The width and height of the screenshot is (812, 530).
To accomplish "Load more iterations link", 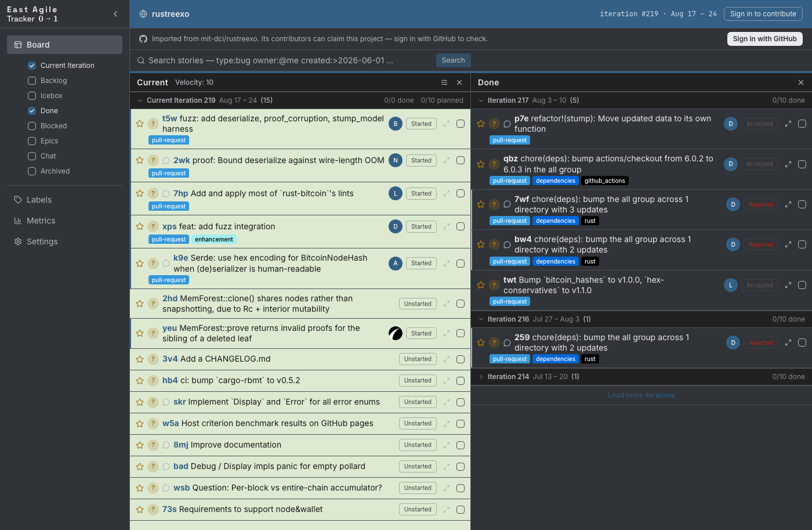I will pyautogui.click(x=641, y=395).
